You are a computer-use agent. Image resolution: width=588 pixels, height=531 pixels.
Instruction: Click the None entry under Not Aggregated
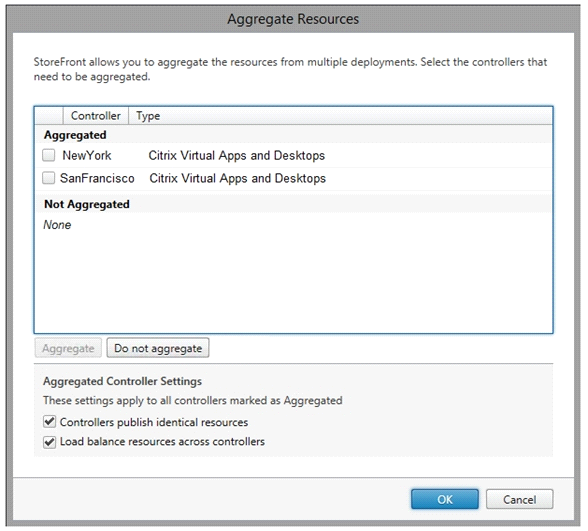pyautogui.click(x=57, y=225)
